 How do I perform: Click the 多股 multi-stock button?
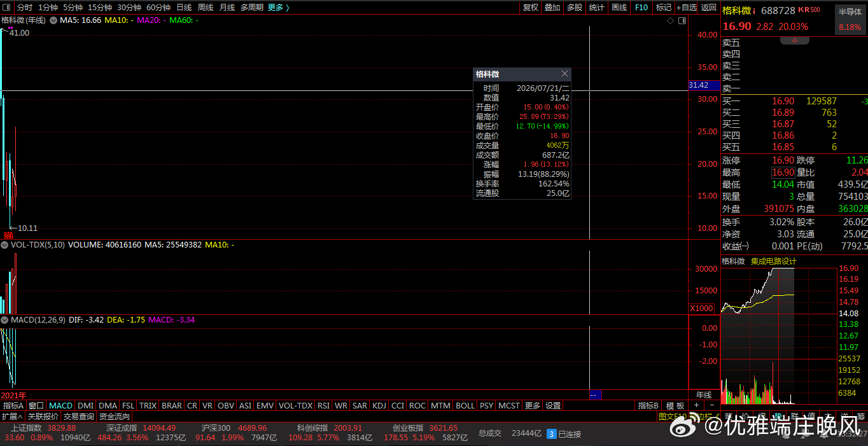pos(575,8)
